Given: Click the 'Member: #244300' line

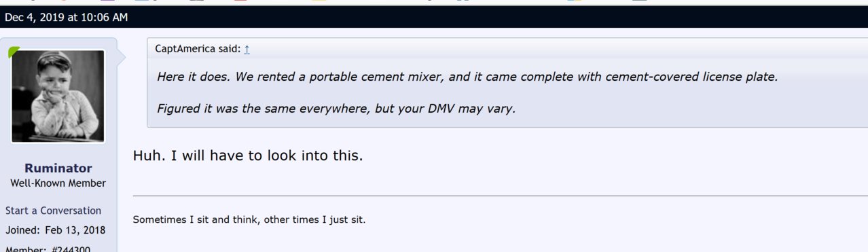Looking at the screenshot, I should [48, 249].
